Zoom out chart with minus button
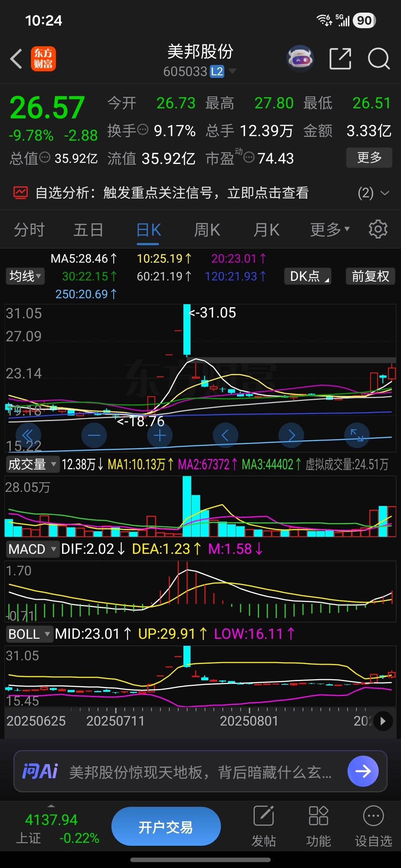 tap(94, 435)
